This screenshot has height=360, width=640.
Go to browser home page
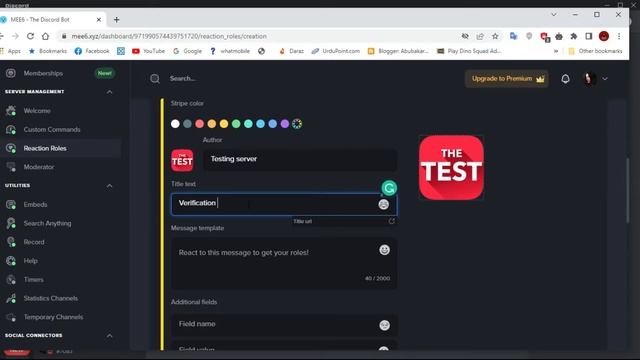pyautogui.click(x=45, y=36)
